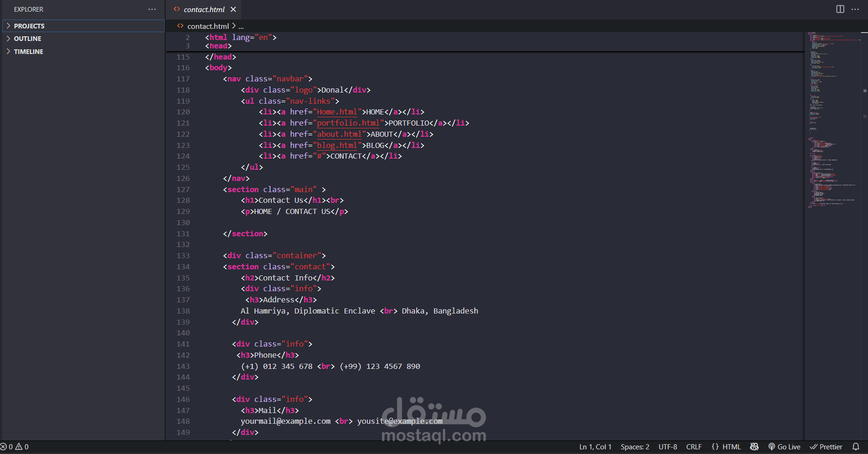Change indentation via Spaces: 2
868x454 pixels.
pos(635,447)
